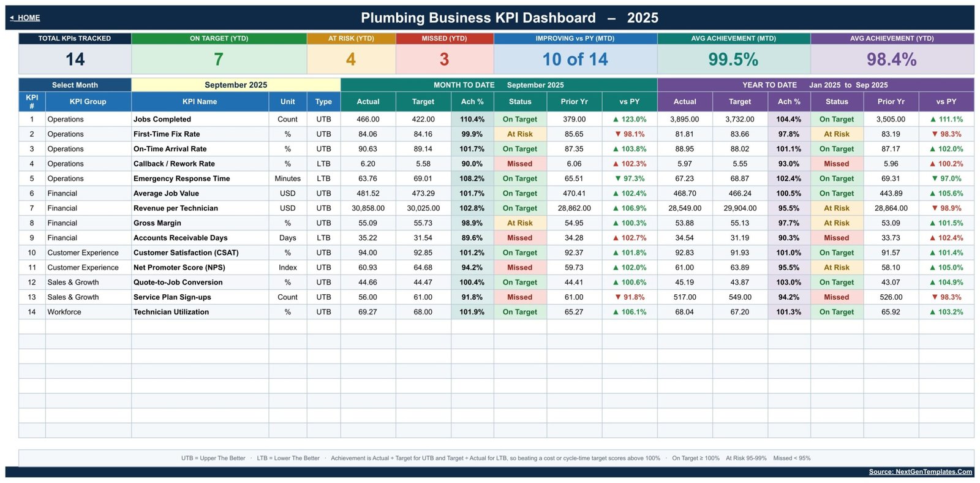Click MTD Missed status for Callback / Rework Rate

pyautogui.click(x=520, y=164)
